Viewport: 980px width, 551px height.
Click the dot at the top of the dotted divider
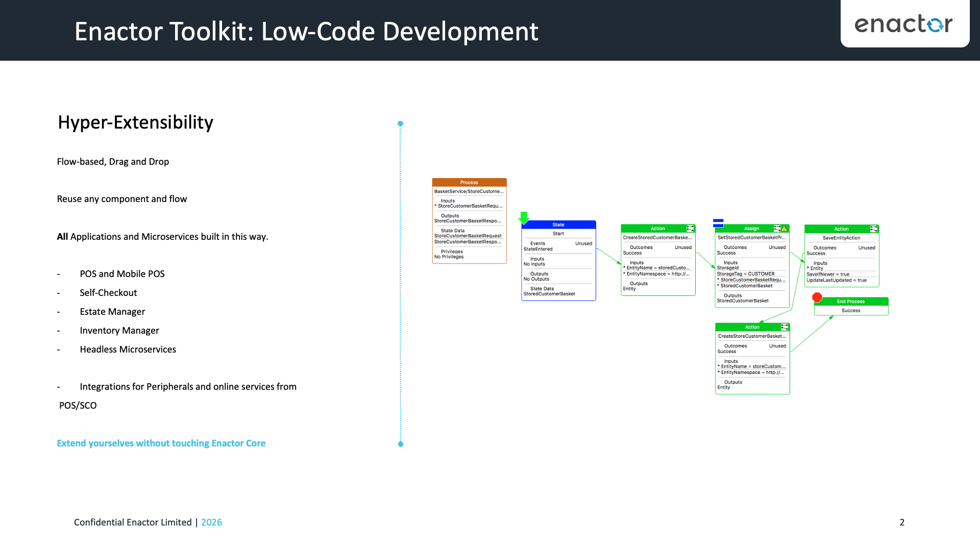point(400,123)
